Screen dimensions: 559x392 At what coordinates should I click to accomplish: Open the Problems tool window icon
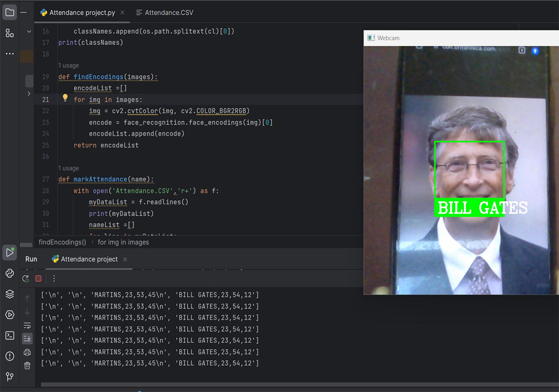point(10,356)
